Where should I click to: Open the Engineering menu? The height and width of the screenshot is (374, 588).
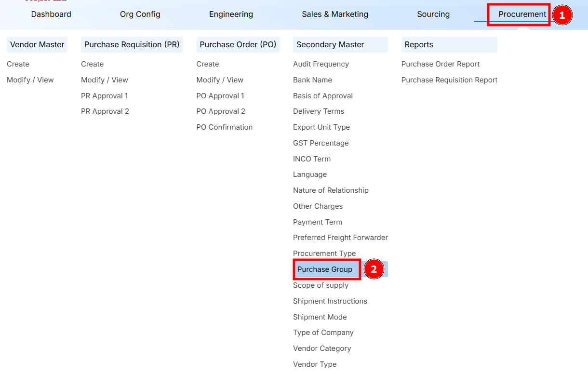point(231,14)
